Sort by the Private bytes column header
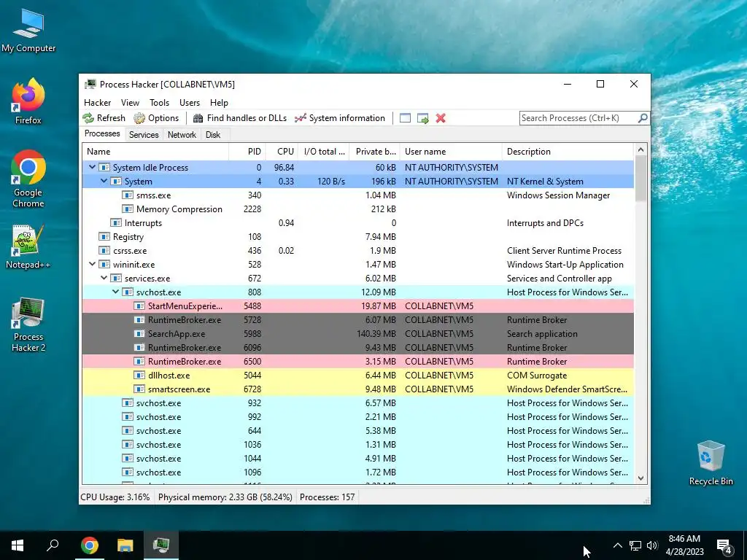Viewport: 747px width, 560px height. (x=374, y=152)
